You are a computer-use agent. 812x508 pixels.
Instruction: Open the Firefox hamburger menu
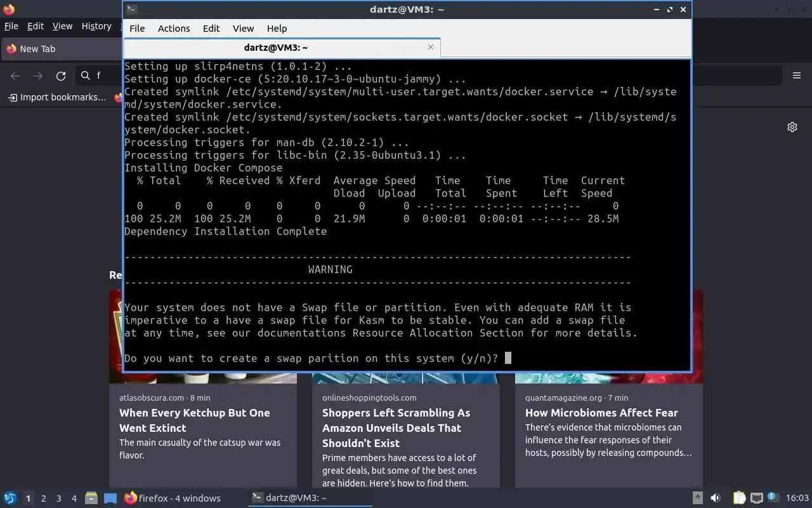click(797, 76)
